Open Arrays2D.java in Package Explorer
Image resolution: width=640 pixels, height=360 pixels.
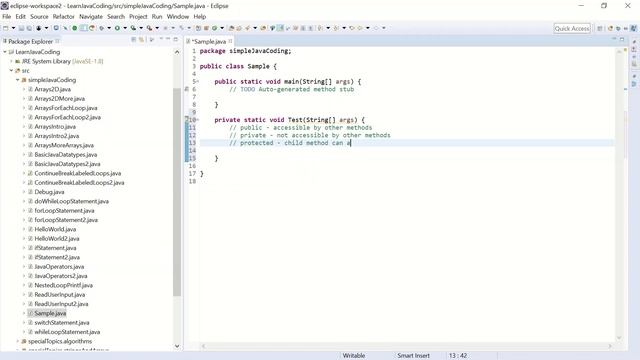52,89
